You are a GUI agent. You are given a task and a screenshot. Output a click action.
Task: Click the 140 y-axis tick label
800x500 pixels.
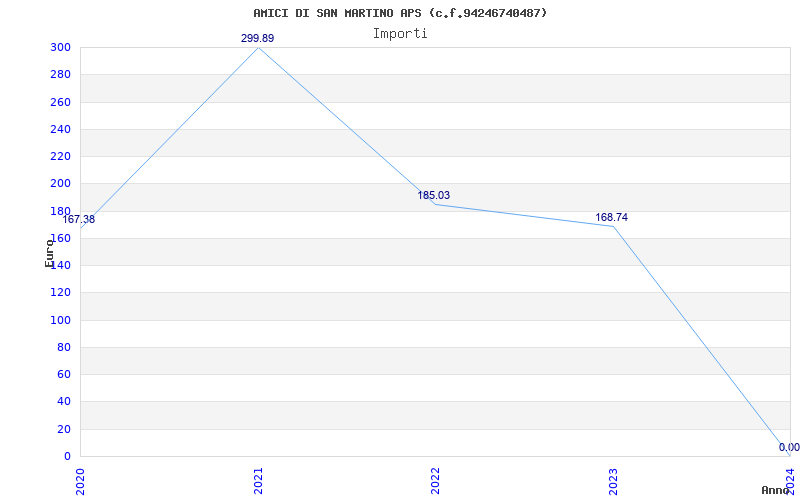pos(60,265)
